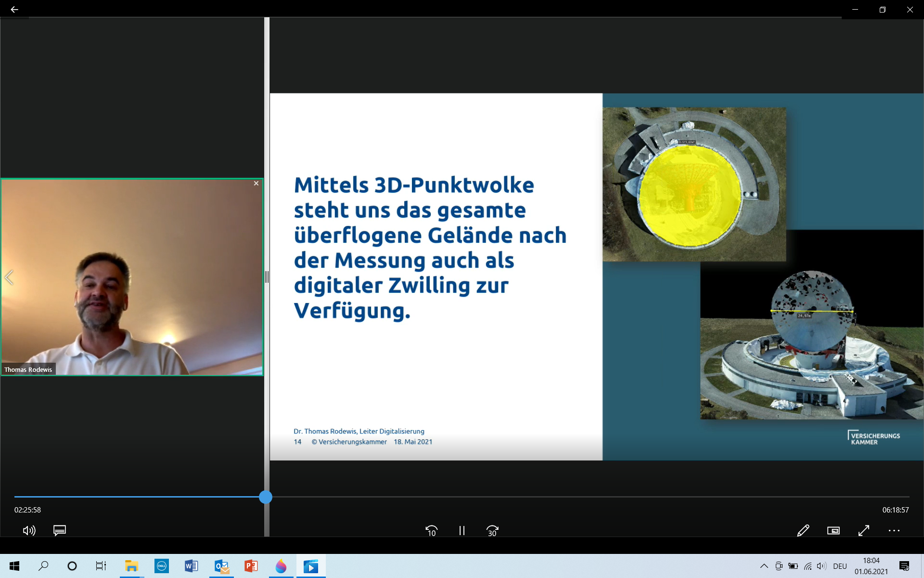Image resolution: width=924 pixels, height=578 pixels.
Task: Open Windows Start menu
Action: 14,566
